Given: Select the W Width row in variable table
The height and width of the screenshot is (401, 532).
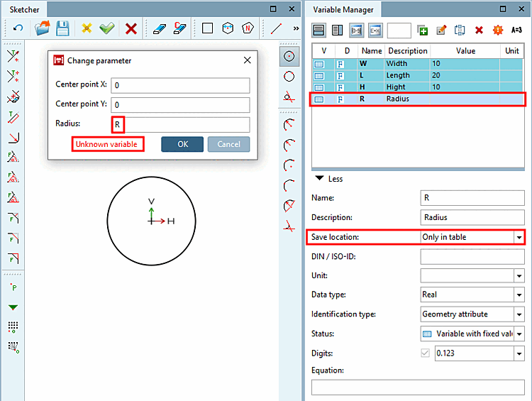Looking at the screenshot, I should [x=418, y=63].
